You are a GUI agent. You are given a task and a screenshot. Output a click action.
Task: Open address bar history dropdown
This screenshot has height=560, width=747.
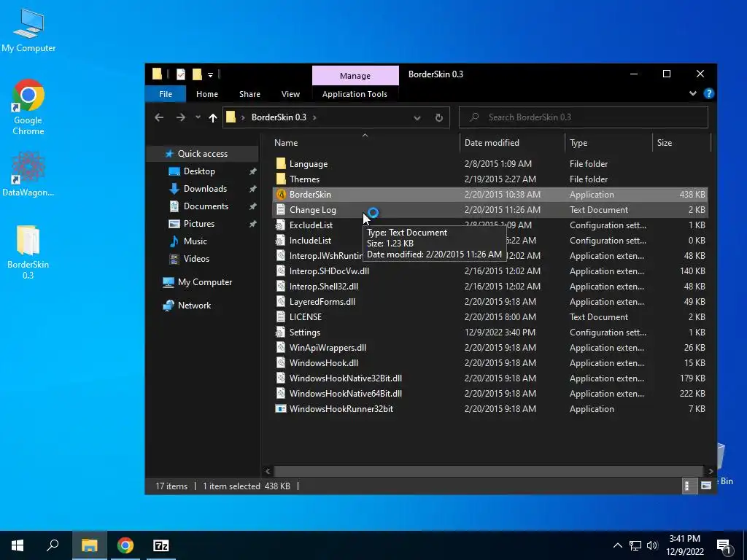[x=417, y=117]
